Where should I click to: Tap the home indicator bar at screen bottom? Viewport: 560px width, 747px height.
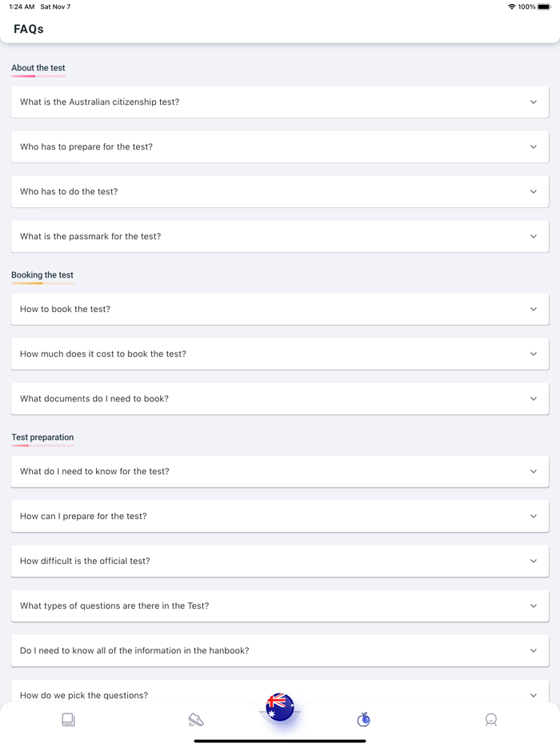tap(279, 741)
